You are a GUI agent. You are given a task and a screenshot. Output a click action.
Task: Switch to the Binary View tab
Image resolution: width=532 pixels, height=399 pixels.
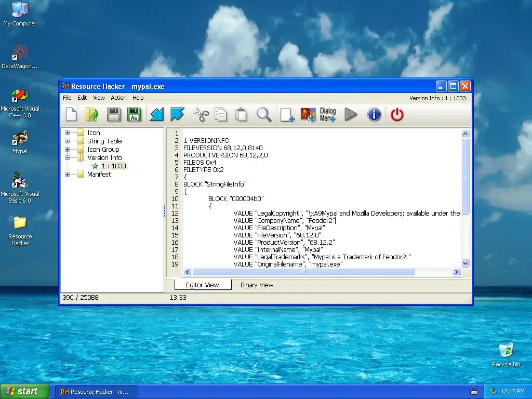pos(257,285)
